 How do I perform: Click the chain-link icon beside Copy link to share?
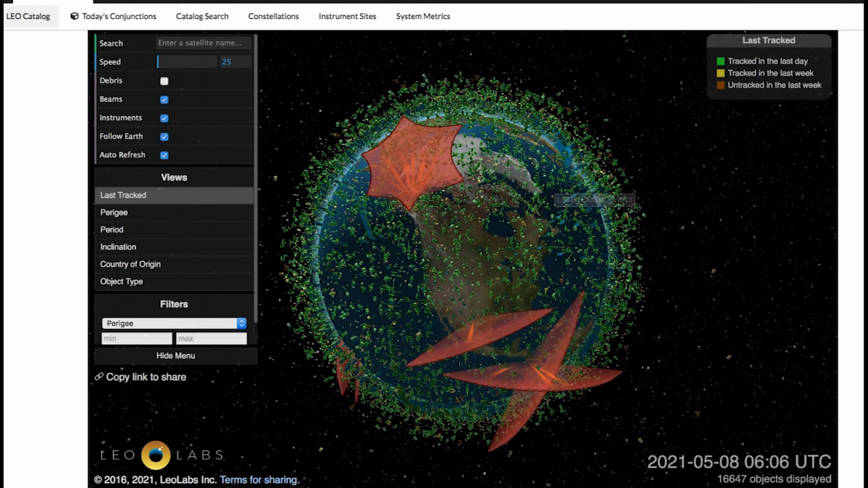tap(99, 376)
